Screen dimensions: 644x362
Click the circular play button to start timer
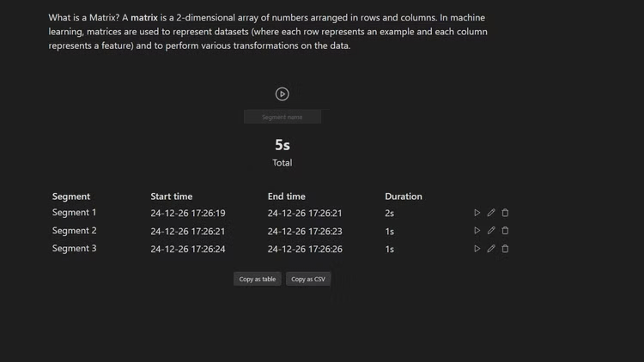pyautogui.click(x=282, y=94)
